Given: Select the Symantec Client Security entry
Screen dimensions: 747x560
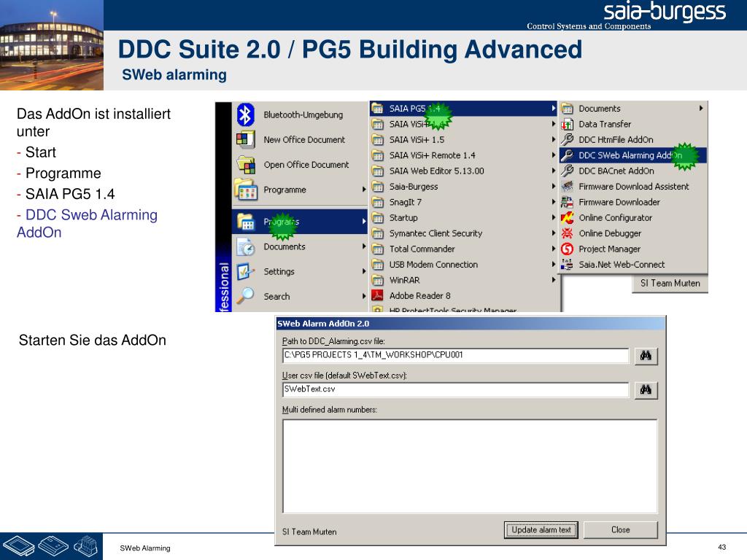Looking at the screenshot, I should (x=463, y=233).
